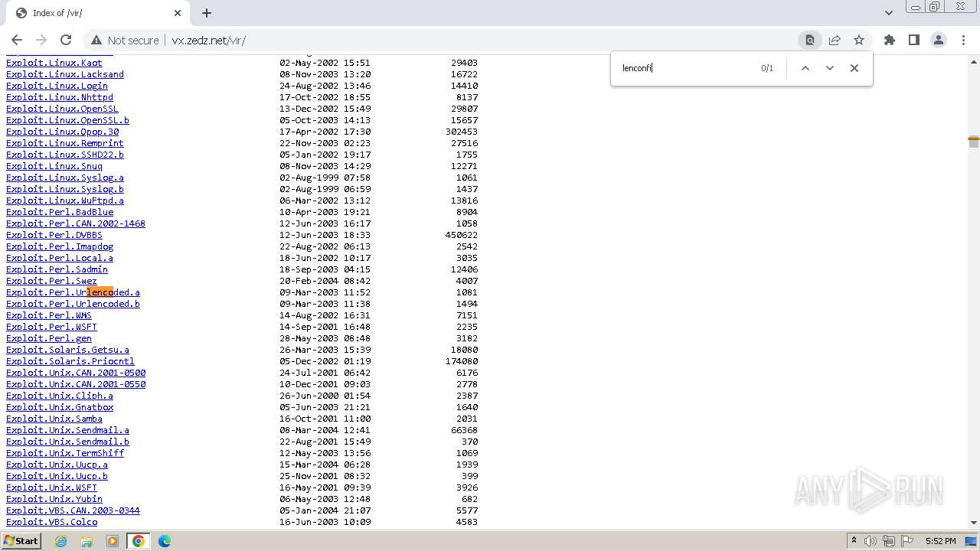This screenshot has width=980, height=551.
Task: Click file size '174080' text
Action: click(x=462, y=361)
